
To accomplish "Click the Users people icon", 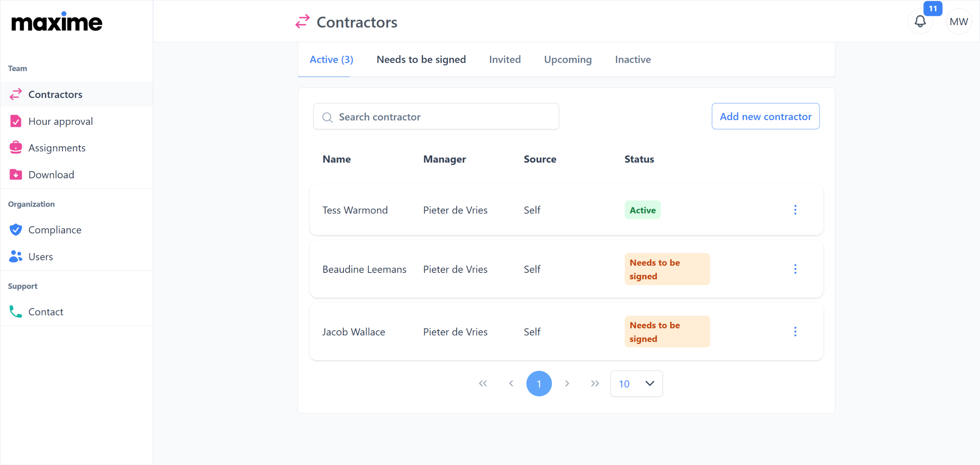I will click(16, 256).
